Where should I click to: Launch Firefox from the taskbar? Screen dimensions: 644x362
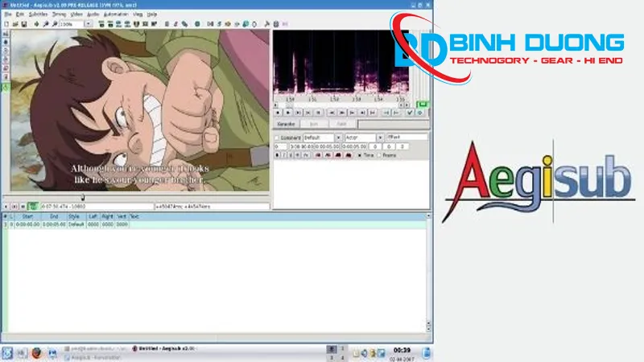[36, 353]
